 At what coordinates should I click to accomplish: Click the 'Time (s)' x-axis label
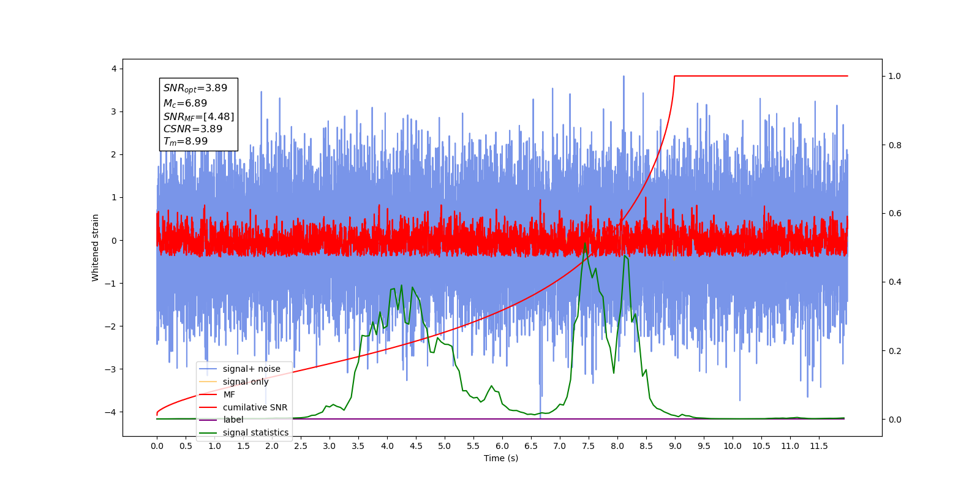pyautogui.click(x=501, y=458)
